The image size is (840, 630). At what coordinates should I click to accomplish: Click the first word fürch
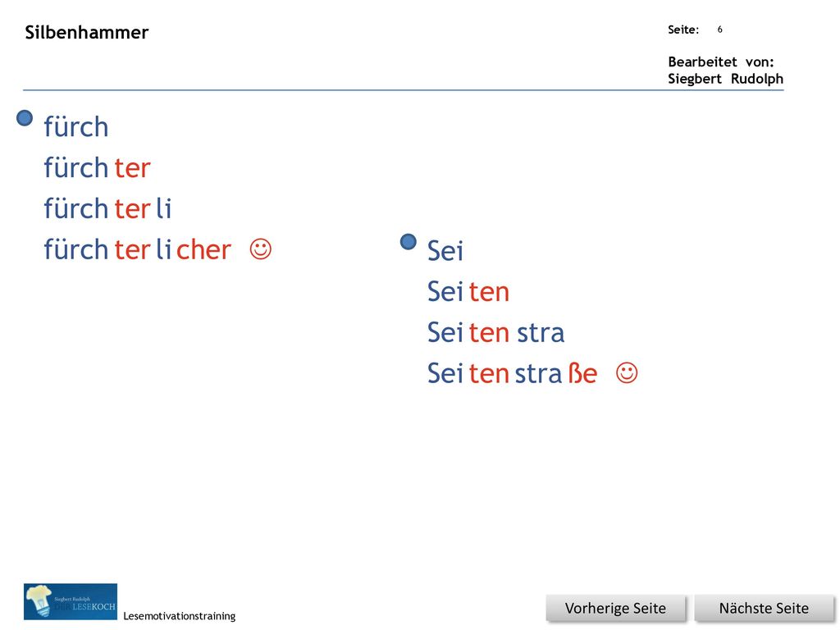76,127
